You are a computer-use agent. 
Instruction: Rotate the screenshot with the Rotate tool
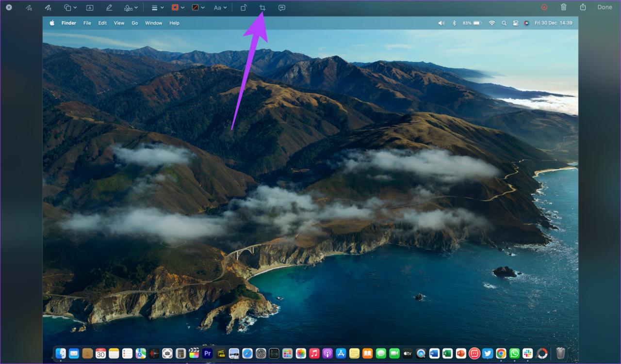[x=244, y=8]
